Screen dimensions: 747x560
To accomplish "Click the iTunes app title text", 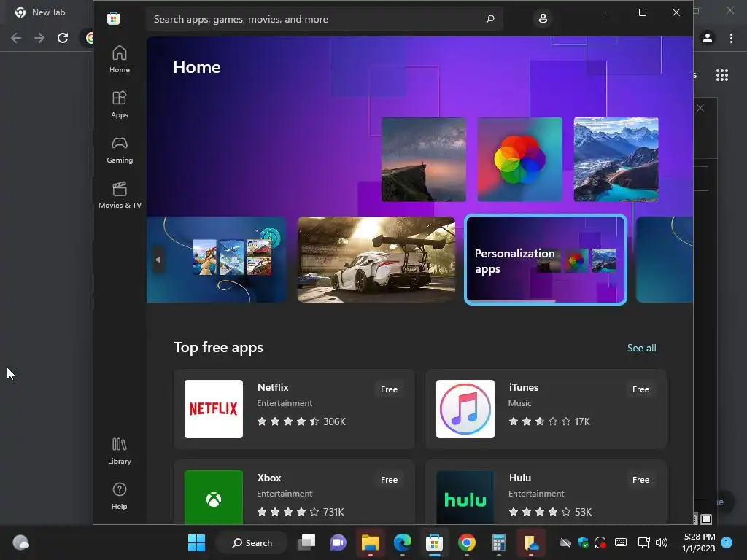I will pyautogui.click(x=524, y=387).
